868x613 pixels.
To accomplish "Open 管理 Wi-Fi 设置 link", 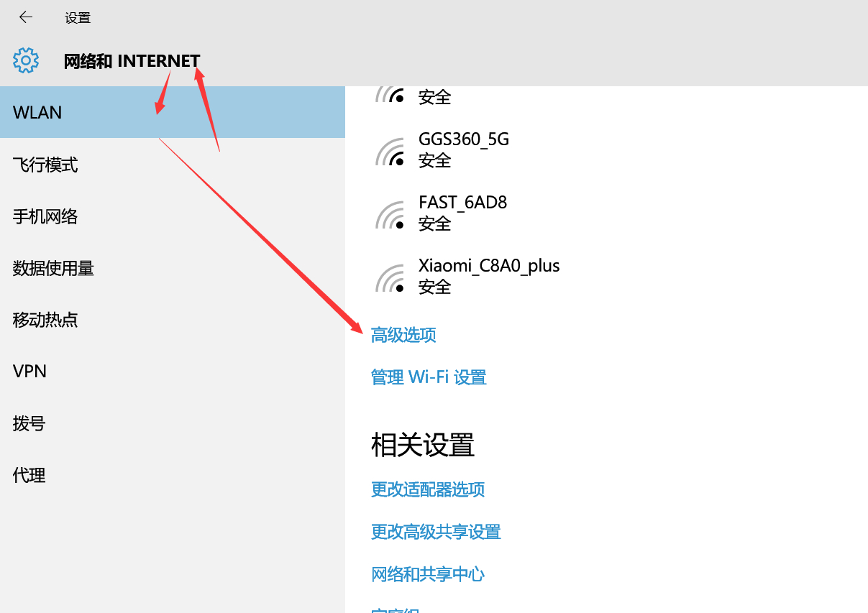I will (429, 377).
